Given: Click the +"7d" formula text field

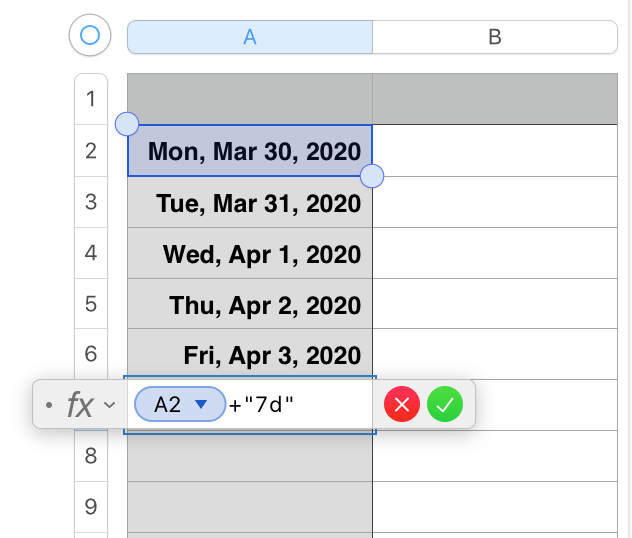Looking at the screenshot, I should coord(300,405).
